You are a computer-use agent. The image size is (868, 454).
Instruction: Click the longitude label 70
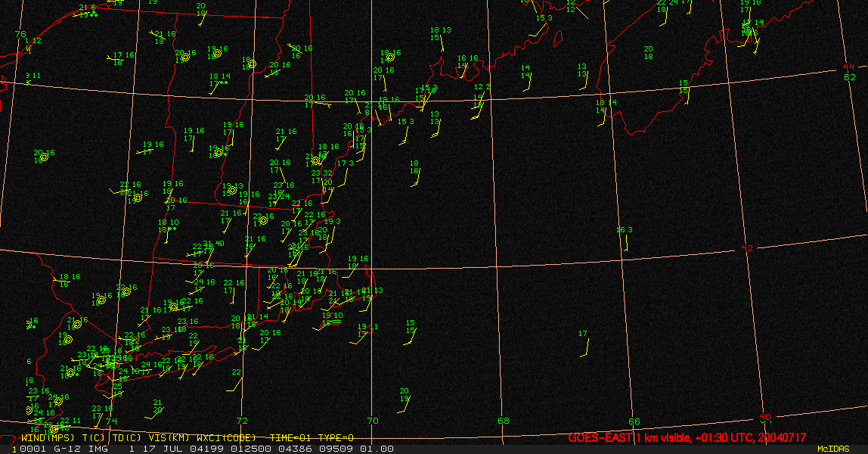[373, 421]
